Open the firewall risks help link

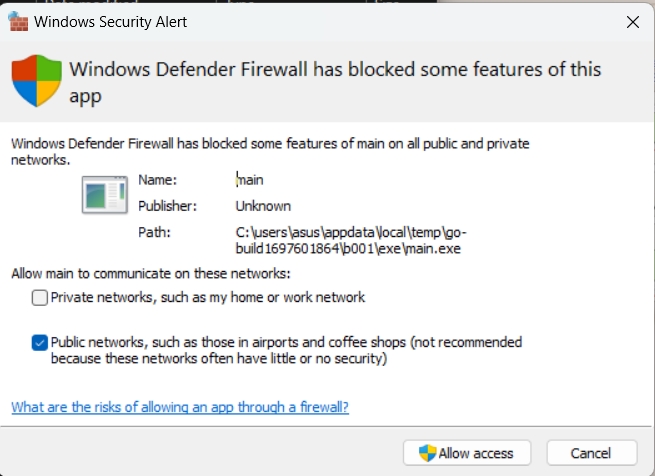pos(180,407)
